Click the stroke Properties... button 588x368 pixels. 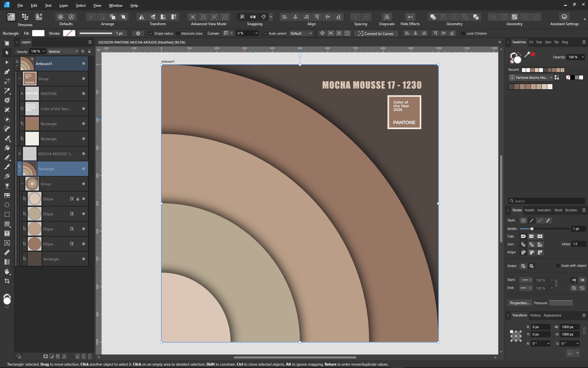(519, 303)
